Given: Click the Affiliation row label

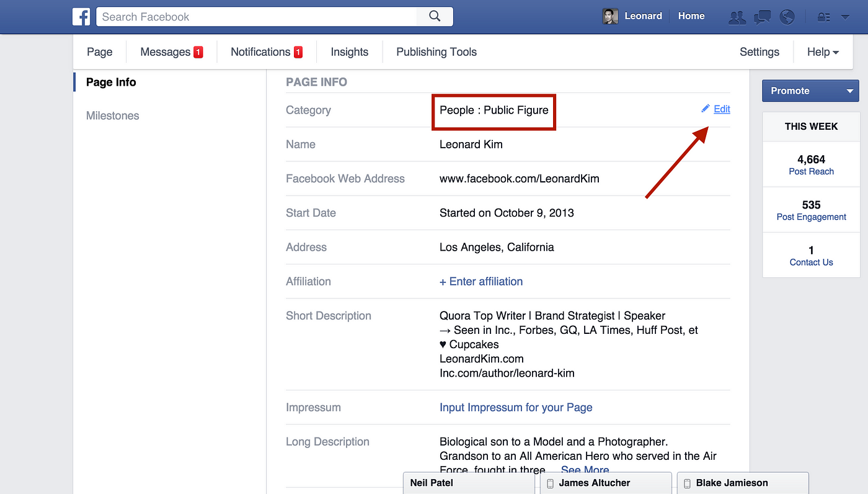Looking at the screenshot, I should pyautogui.click(x=308, y=281).
